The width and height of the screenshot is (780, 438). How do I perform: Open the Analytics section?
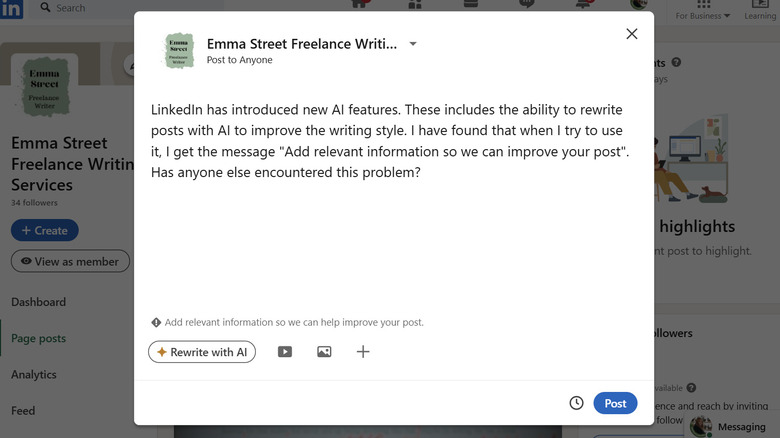tap(34, 375)
